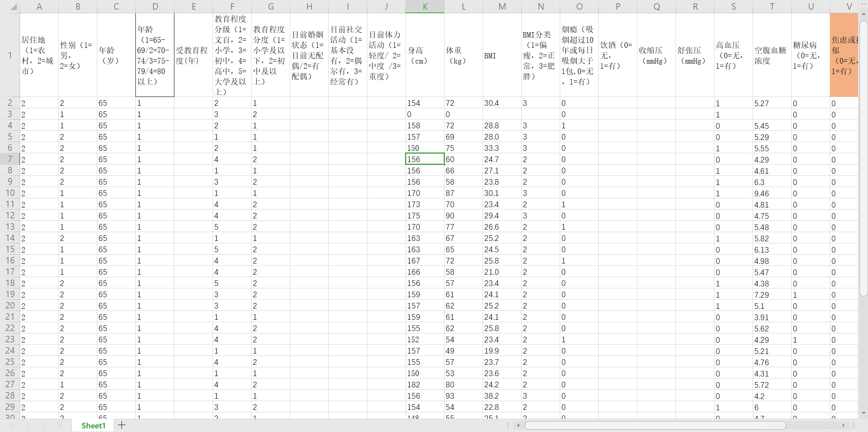Select diabetes value 1 in row 19
Viewport: 868px width, 432px height.
point(811,294)
